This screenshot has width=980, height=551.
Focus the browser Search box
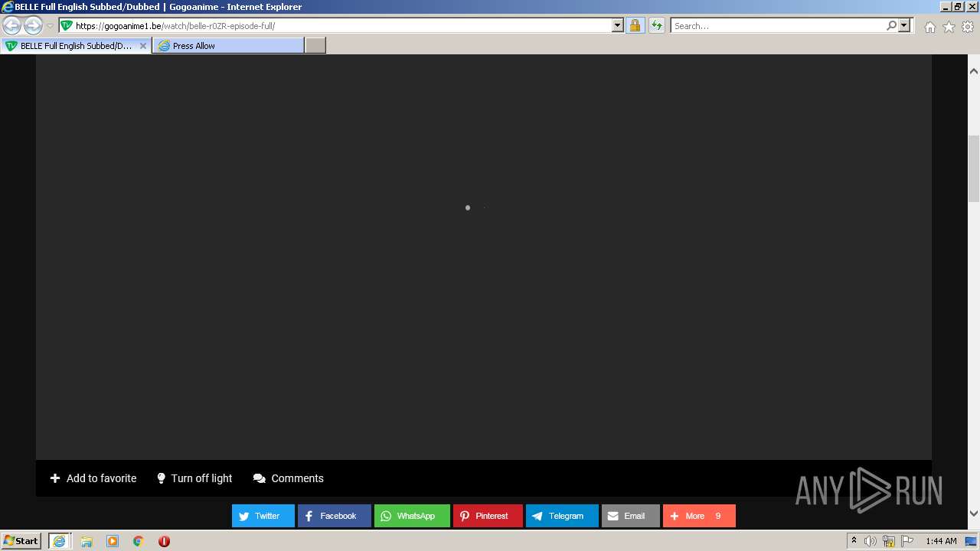(777, 25)
